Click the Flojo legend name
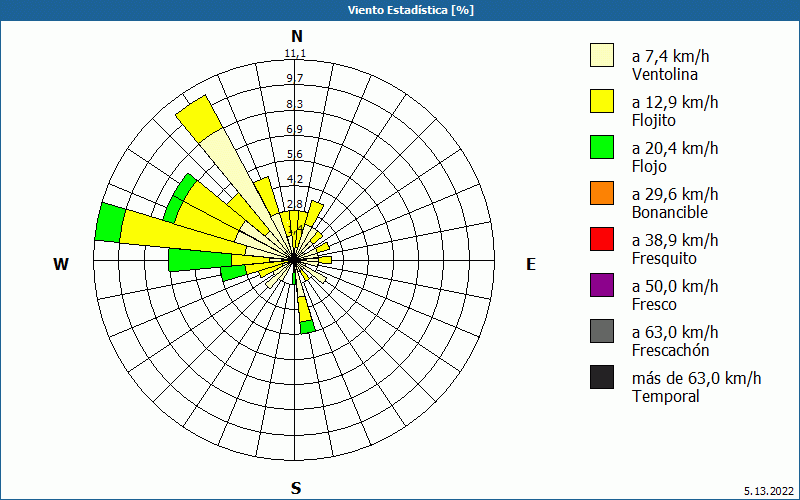The width and height of the screenshot is (800, 500). pos(649,166)
